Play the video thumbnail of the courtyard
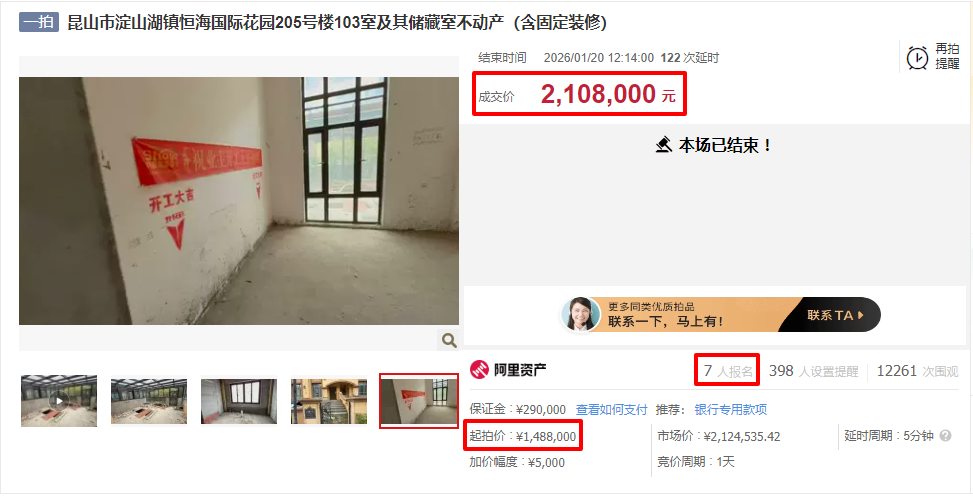 click(x=59, y=400)
